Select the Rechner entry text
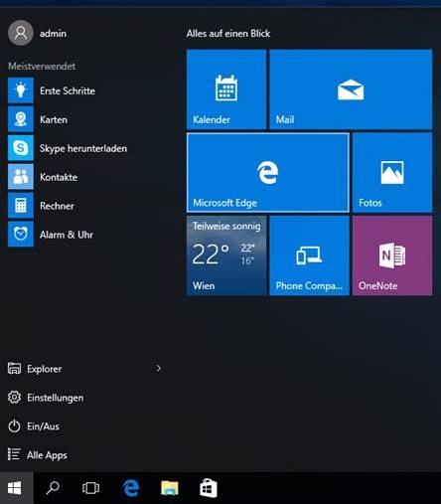Image resolution: width=441 pixels, height=504 pixels. coord(57,206)
